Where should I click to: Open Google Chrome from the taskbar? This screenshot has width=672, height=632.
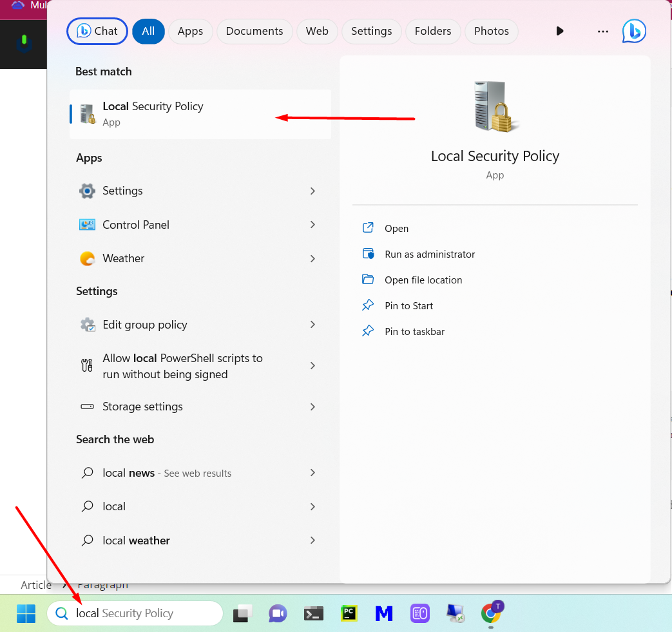[x=492, y=613]
